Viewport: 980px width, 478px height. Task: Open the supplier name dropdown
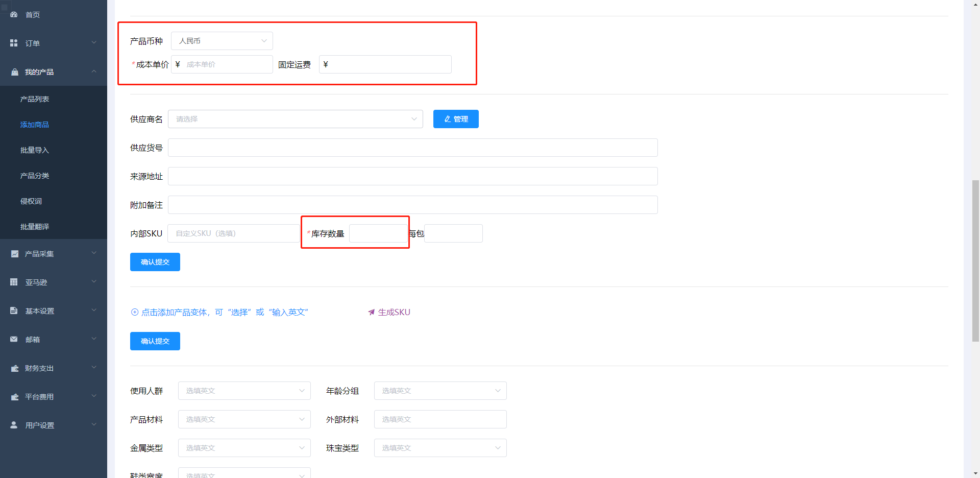295,119
